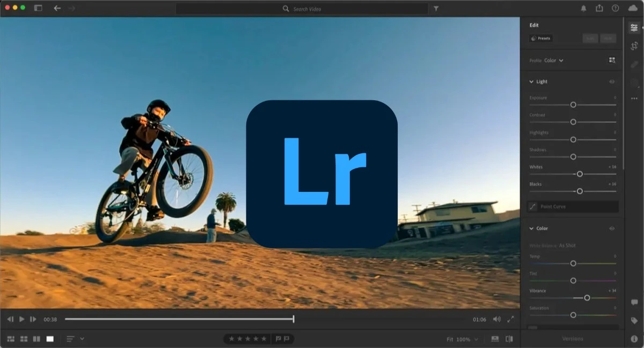Open the Presets panel
The width and height of the screenshot is (644, 348).
pos(540,38)
